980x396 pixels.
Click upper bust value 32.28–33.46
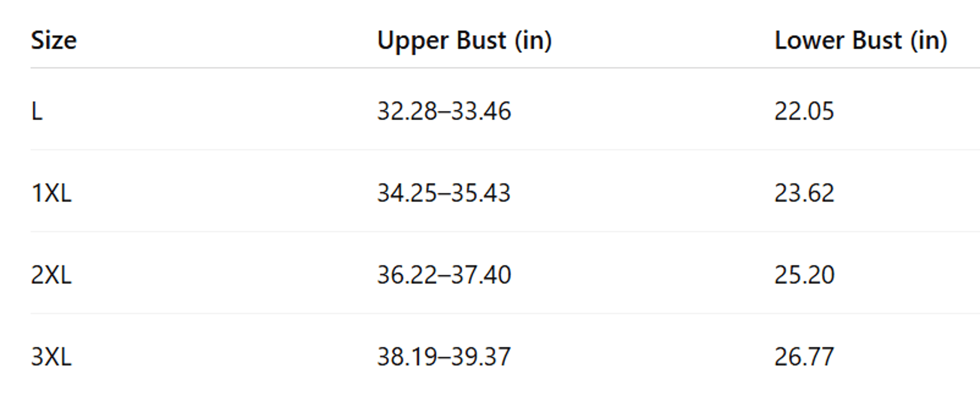coord(444,111)
